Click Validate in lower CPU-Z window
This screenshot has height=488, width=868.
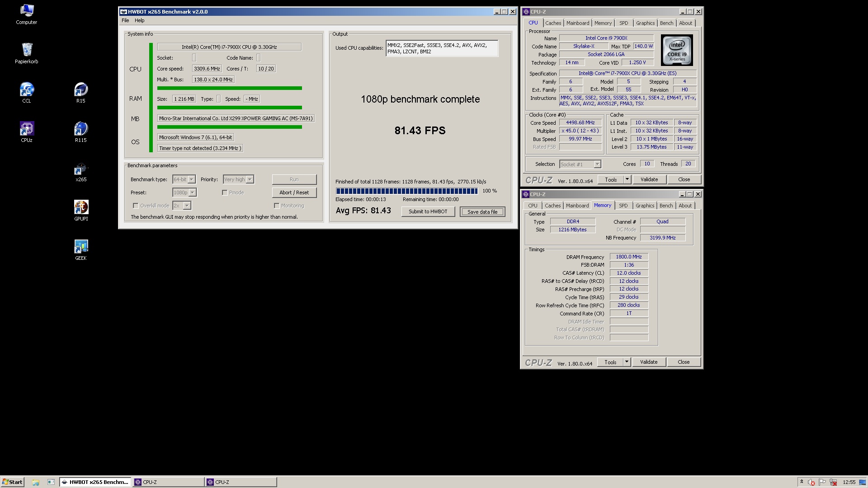pos(649,362)
